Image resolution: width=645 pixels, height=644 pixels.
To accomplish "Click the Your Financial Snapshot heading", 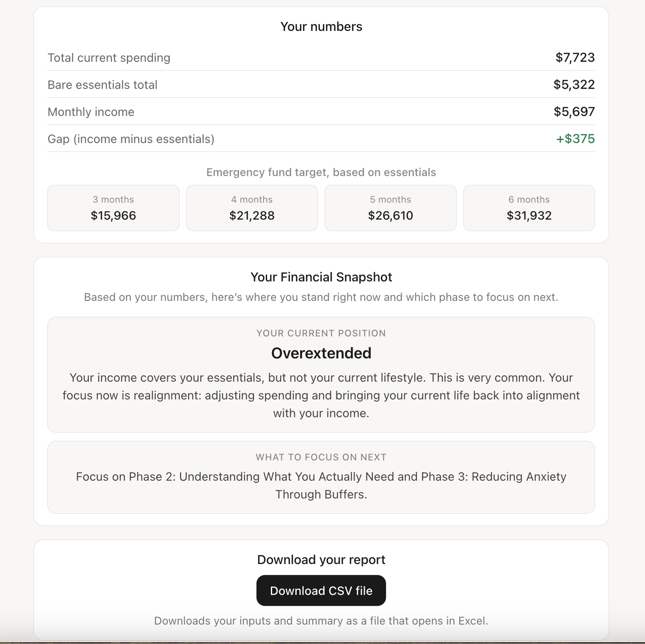I will click(321, 277).
